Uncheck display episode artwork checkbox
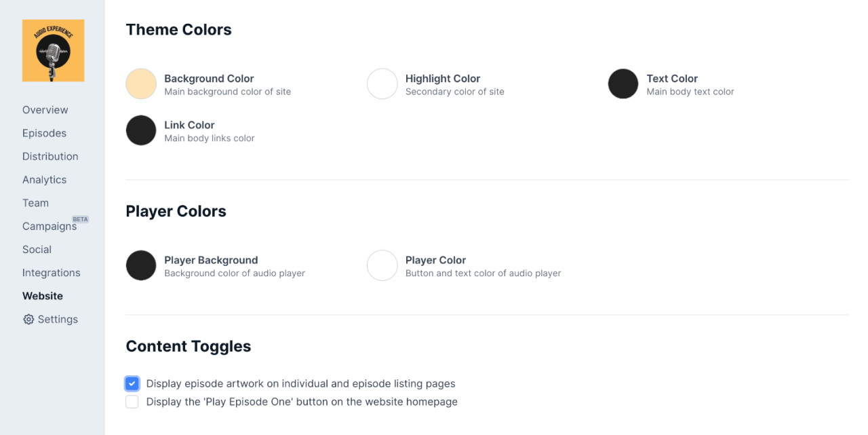This screenshot has height=435, width=868. pyautogui.click(x=132, y=384)
